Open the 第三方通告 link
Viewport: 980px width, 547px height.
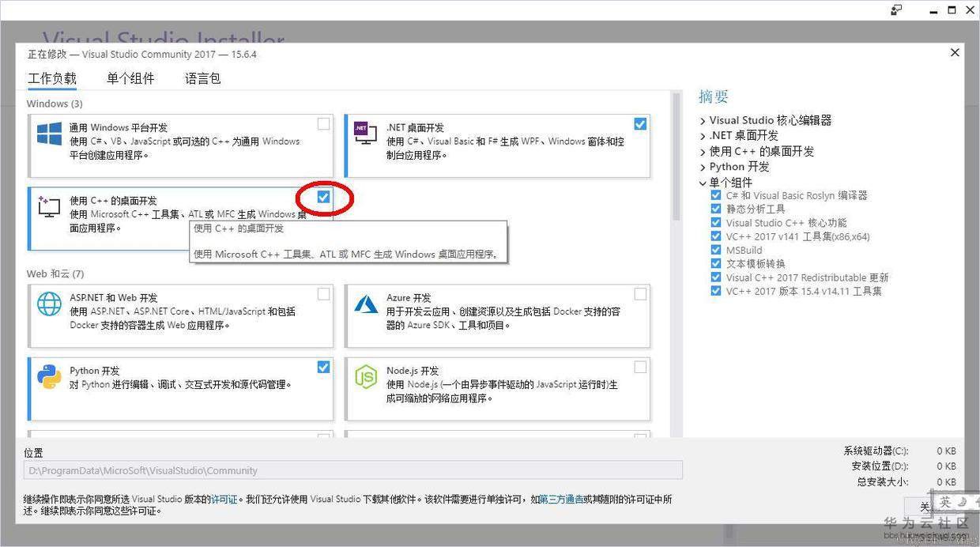[561, 500]
